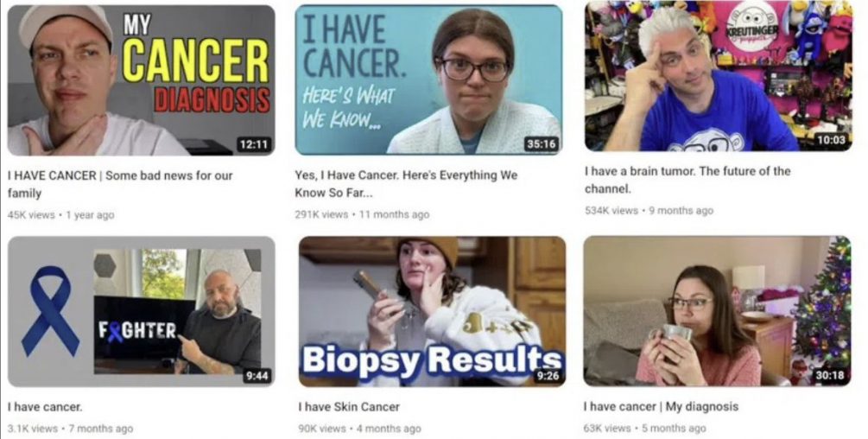Click the large blue ribbon icon in thumbnail
The width and height of the screenshot is (868, 439).
coord(50,311)
